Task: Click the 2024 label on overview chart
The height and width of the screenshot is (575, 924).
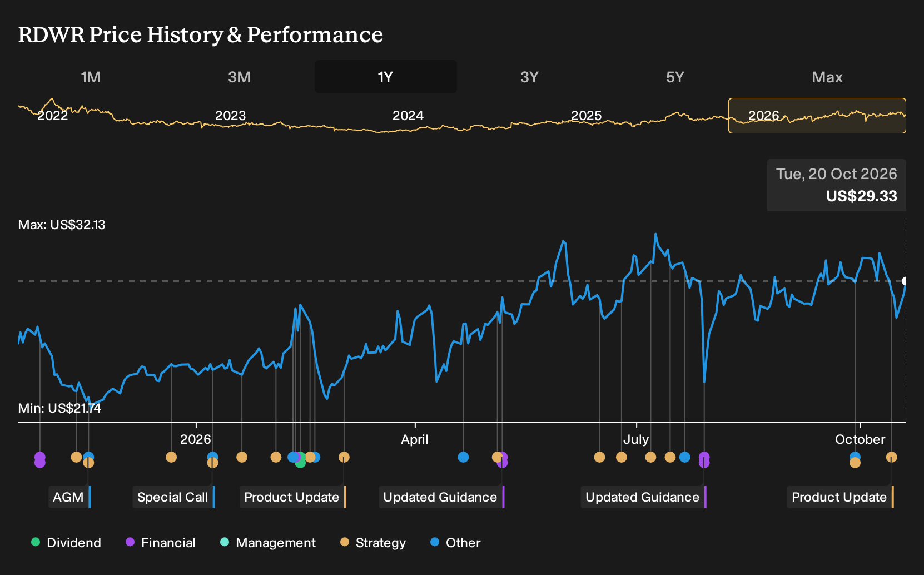Action: click(x=408, y=116)
